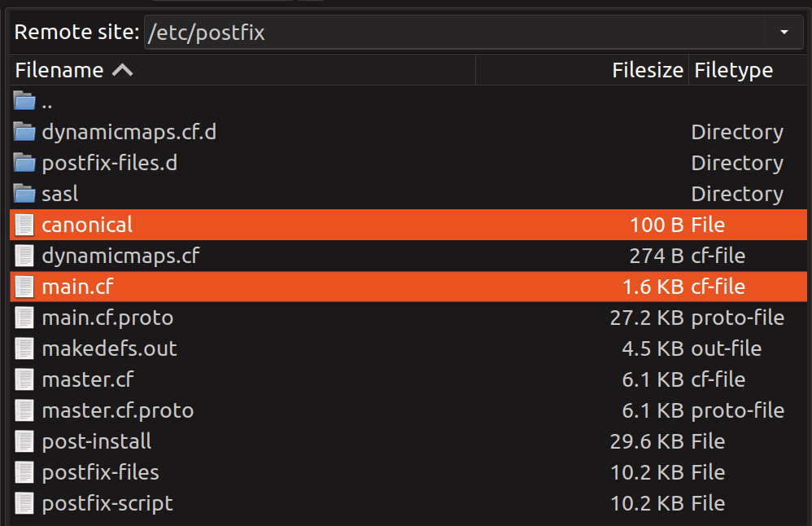Sort by Filesize column header
The height and width of the screenshot is (526, 812).
click(582, 70)
